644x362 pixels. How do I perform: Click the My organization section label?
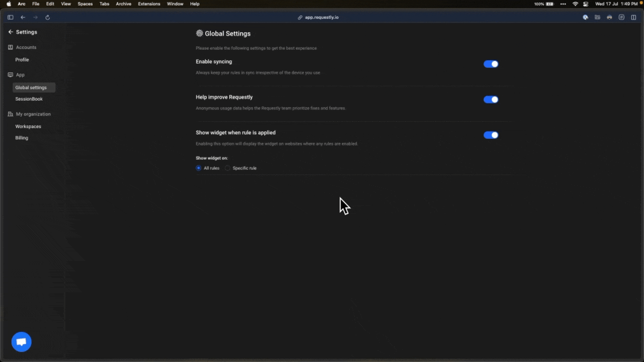click(33, 114)
